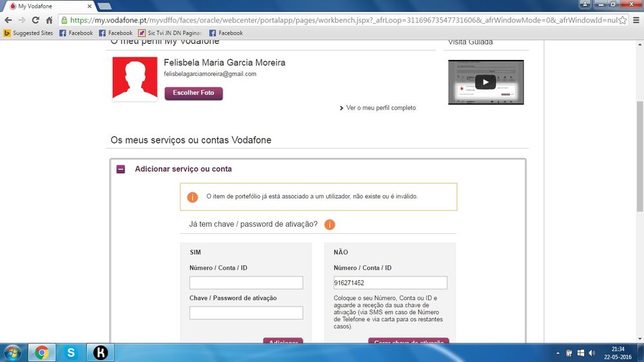Reload the My Vodafone page
644x362 pixels.
(x=35, y=20)
